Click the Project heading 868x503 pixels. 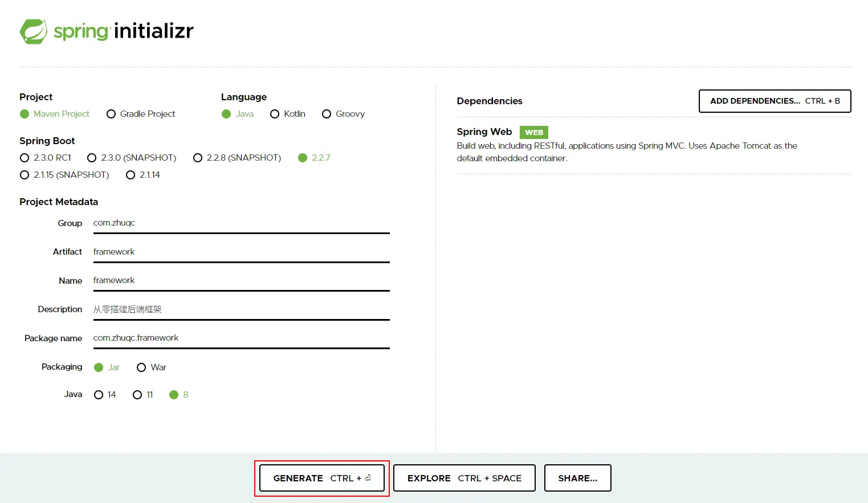coord(36,97)
